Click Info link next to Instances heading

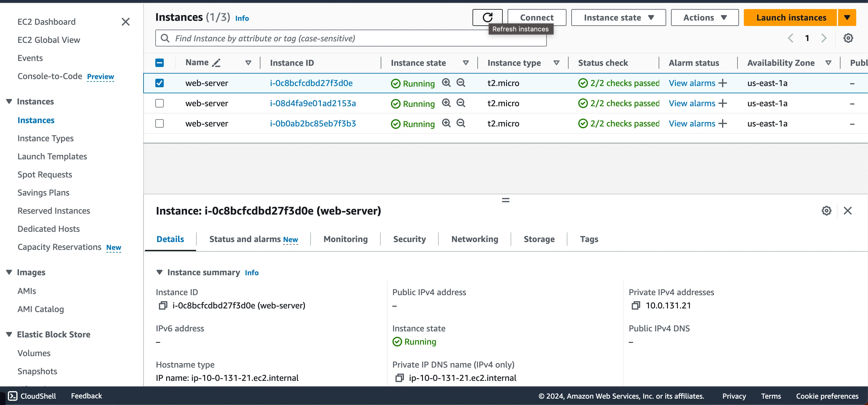click(x=242, y=18)
